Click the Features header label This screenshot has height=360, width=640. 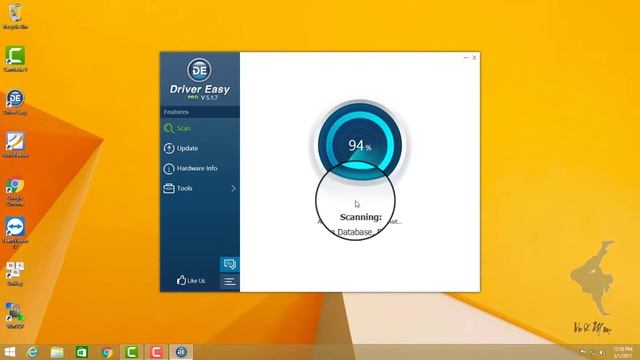tap(176, 112)
